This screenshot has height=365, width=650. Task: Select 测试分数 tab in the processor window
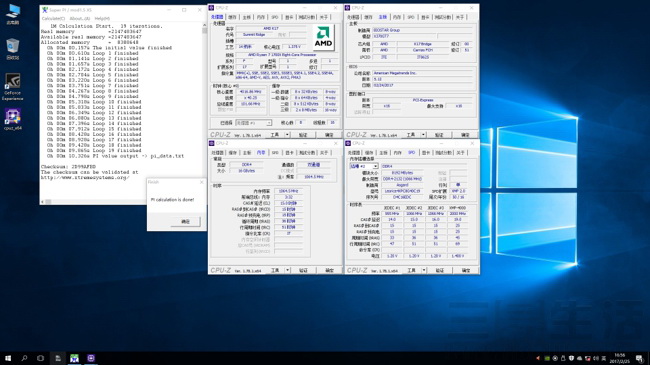point(307,17)
